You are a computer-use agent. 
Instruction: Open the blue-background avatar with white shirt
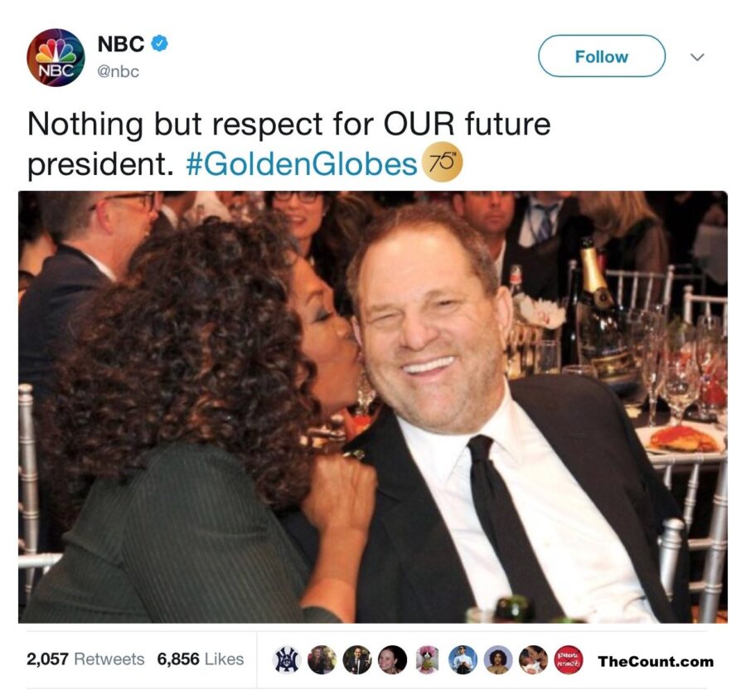[463, 660]
